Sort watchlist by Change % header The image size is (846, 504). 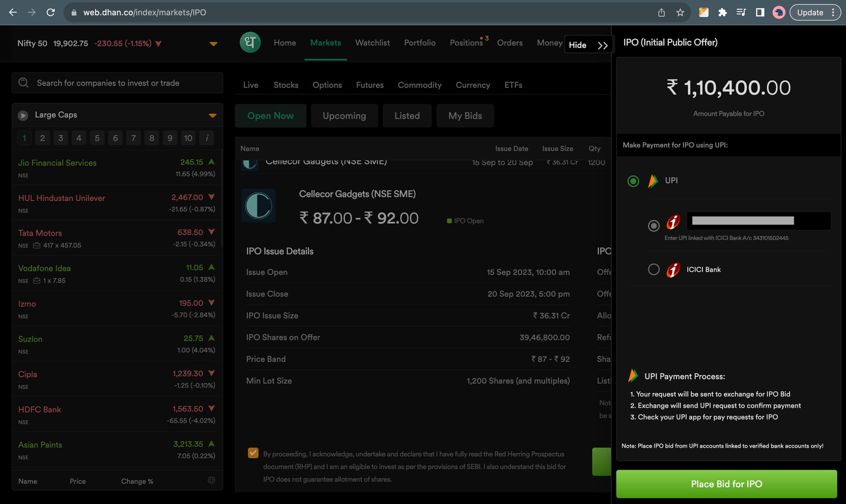[137, 481]
